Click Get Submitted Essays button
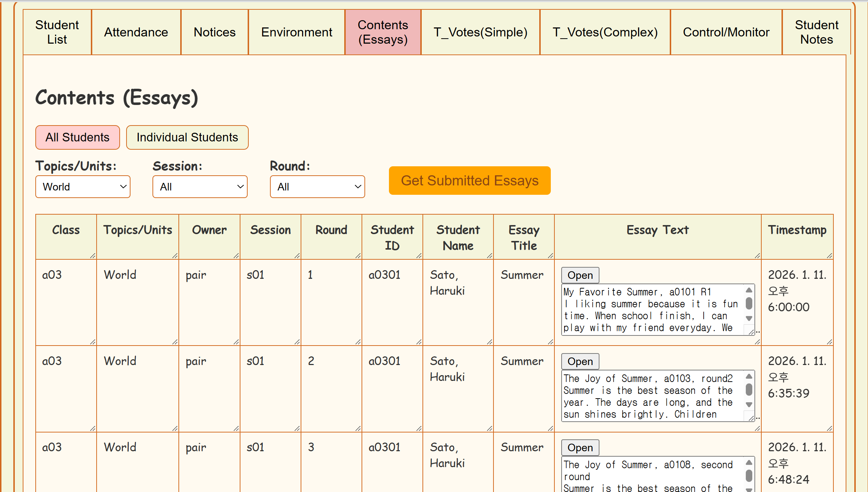The width and height of the screenshot is (868, 492). click(469, 180)
